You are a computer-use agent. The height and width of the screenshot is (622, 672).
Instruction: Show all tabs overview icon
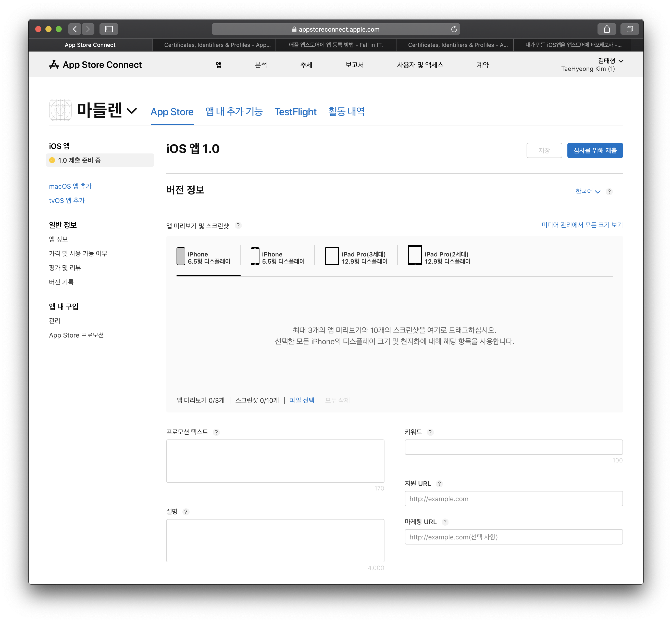click(x=630, y=29)
